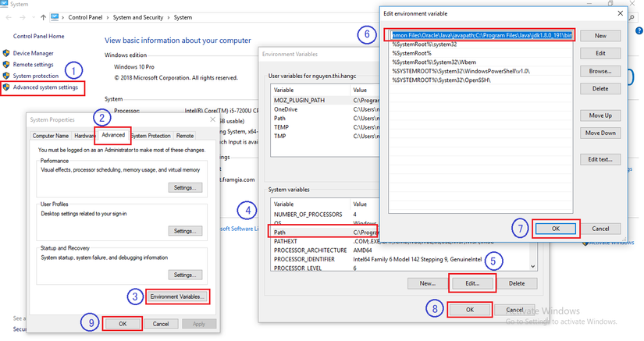Viewport: 644px width, 341px height.
Task: Click Move Down button
Action: [600, 133]
